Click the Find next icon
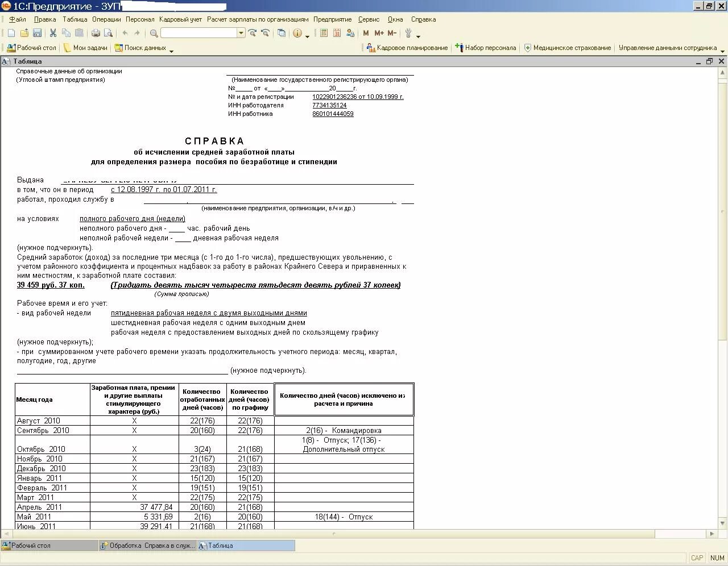This screenshot has width=728, height=566. [x=253, y=33]
